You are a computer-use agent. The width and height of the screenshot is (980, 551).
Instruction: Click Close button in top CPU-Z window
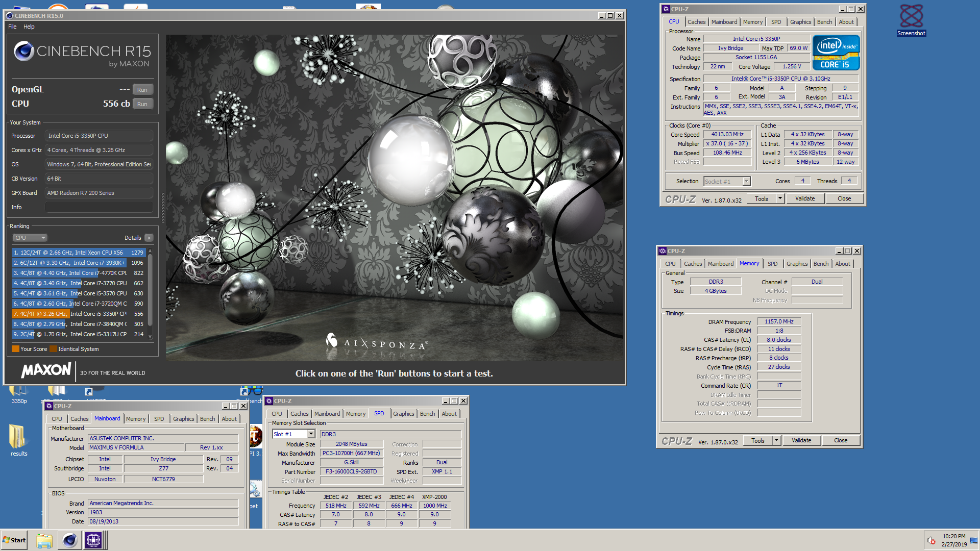(844, 198)
